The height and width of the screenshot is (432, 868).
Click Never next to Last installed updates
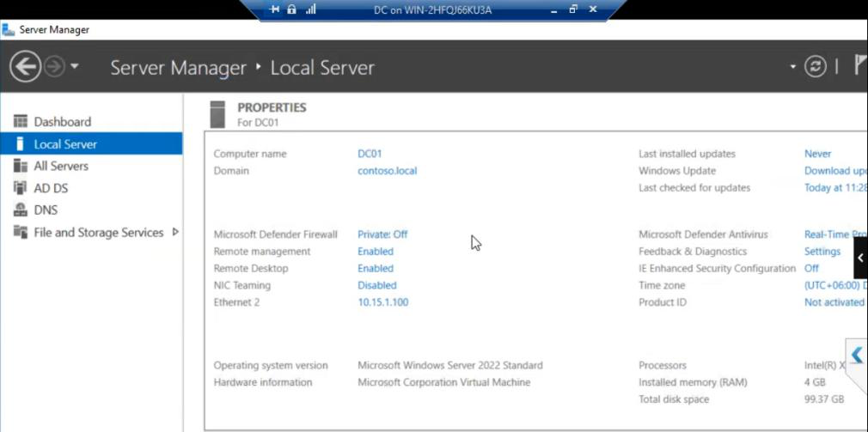pos(817,154)
